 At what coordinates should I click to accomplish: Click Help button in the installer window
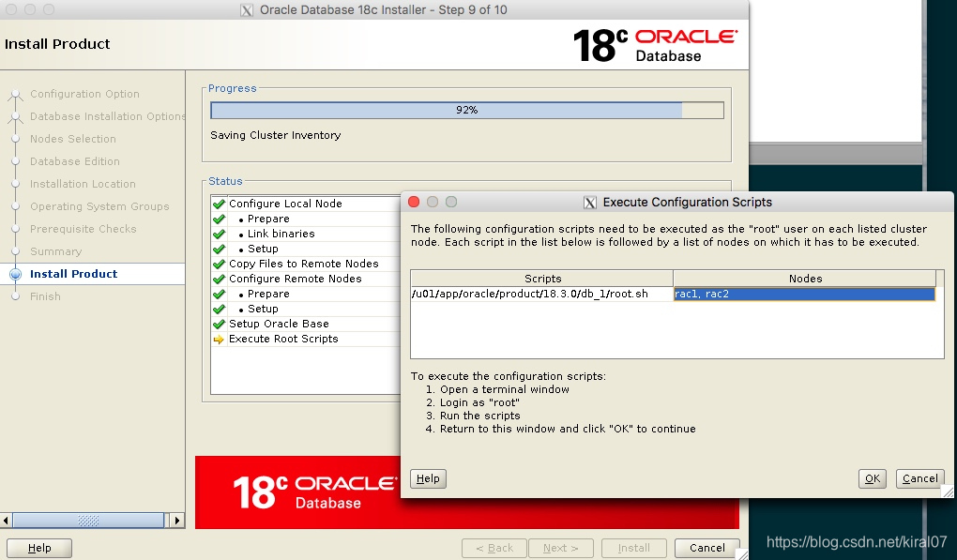point(39,548)
